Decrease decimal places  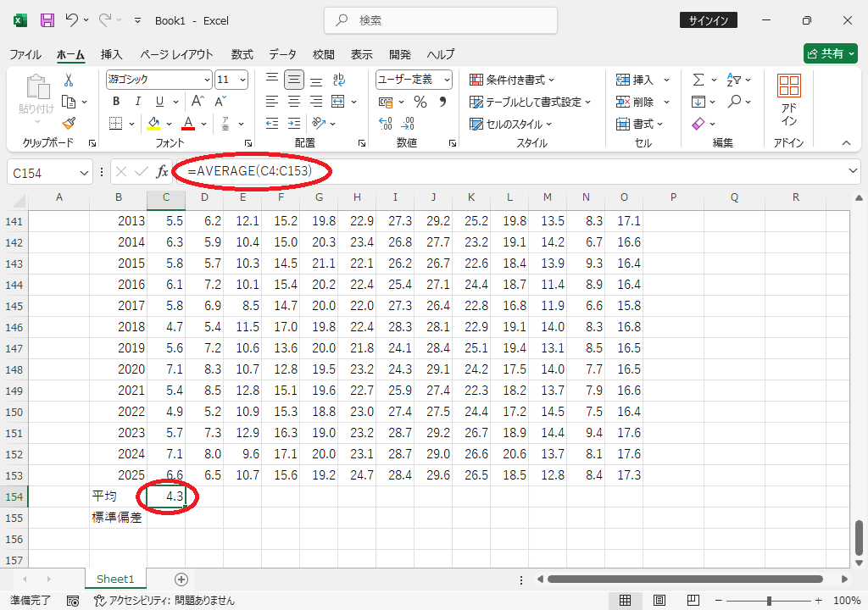click(x=408, y=124)
